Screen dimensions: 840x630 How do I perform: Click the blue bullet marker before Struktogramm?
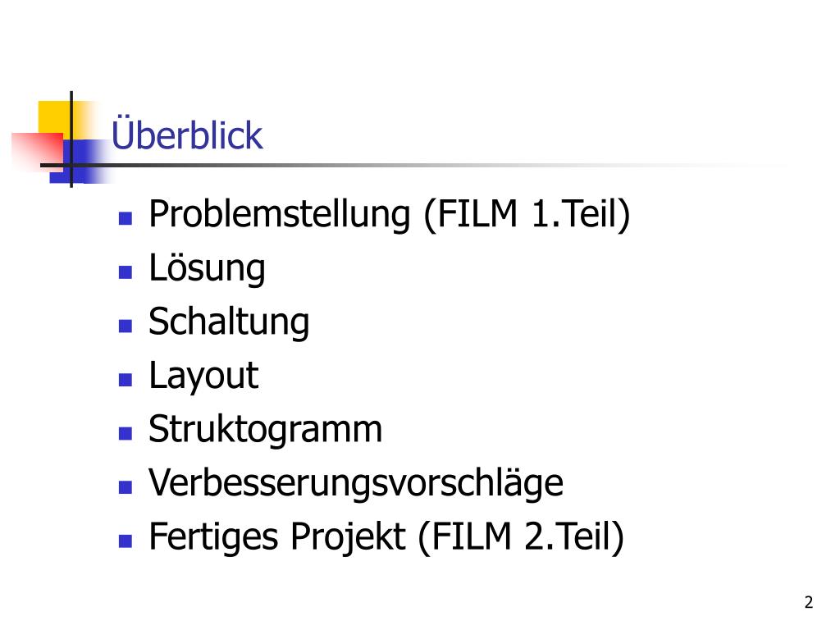pos(126,433)
